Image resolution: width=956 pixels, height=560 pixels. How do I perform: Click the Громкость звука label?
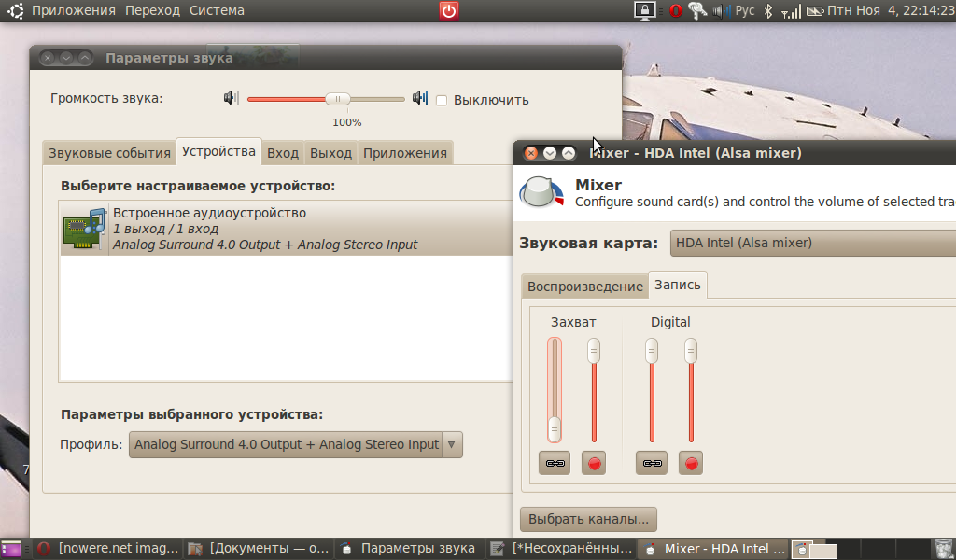click(106, 99)
